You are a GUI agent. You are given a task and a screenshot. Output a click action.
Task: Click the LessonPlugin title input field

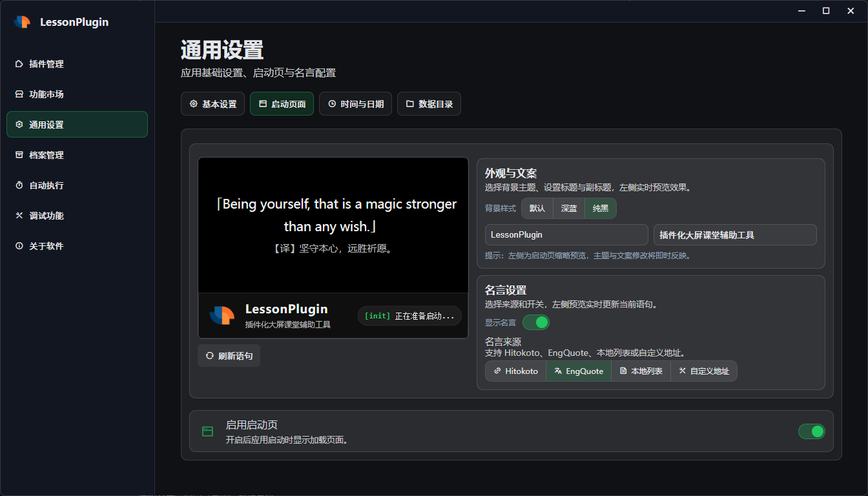tap(566, 235)
